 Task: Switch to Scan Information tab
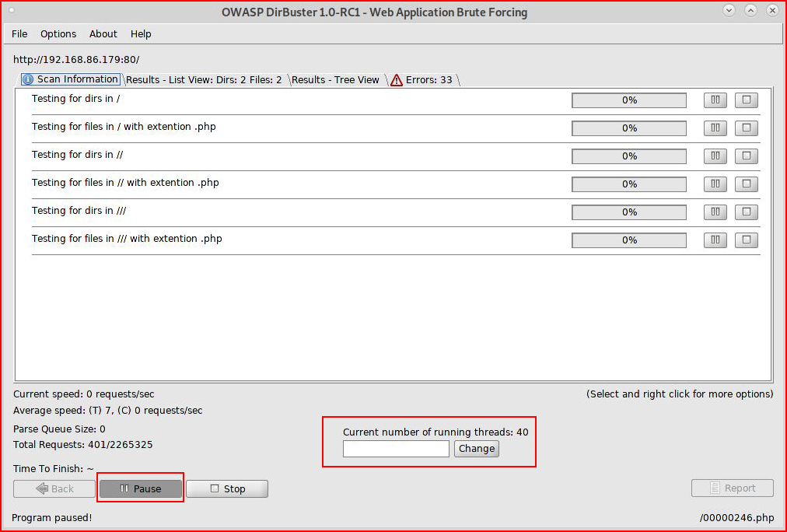(x=70, y=79)
